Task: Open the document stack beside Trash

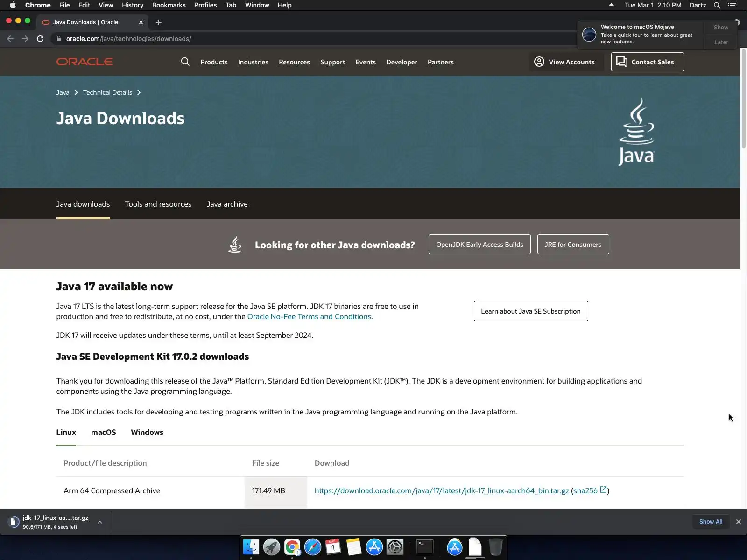Action: 475,546
